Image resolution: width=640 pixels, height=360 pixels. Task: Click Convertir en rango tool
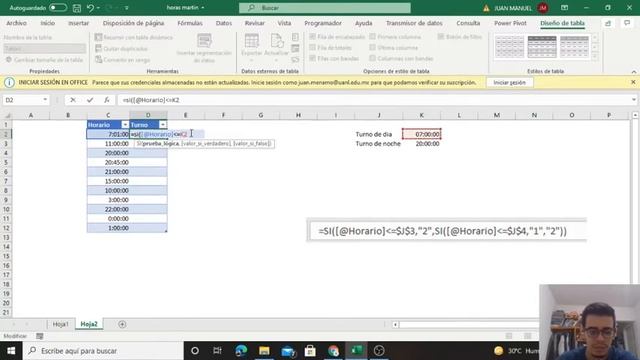click(122, 60)
